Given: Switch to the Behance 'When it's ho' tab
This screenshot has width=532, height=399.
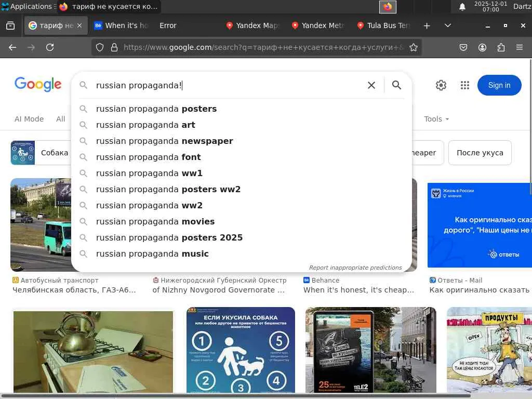Looking at the screenshot, I should [x=121, y=25].
